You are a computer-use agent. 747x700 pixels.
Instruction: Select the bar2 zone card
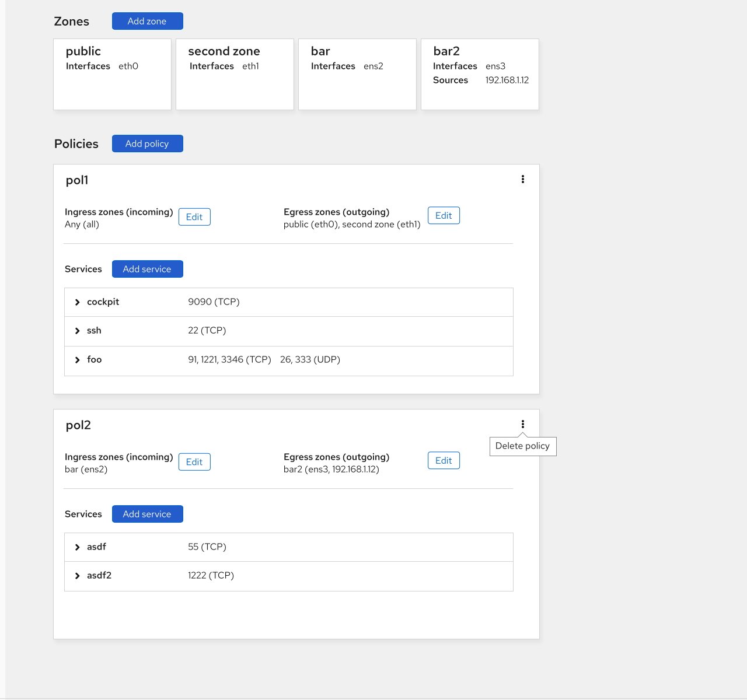[480, 74]
